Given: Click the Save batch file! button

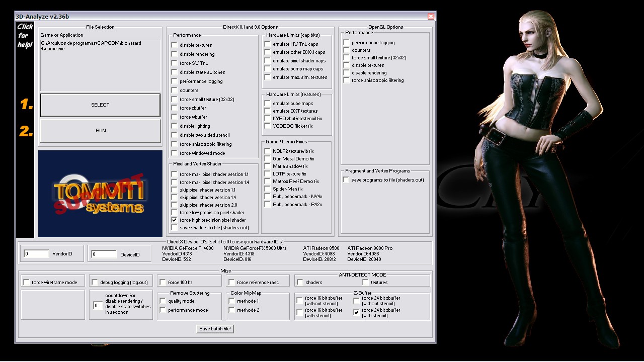Looking at the screenshot, I should pos(215,329).
